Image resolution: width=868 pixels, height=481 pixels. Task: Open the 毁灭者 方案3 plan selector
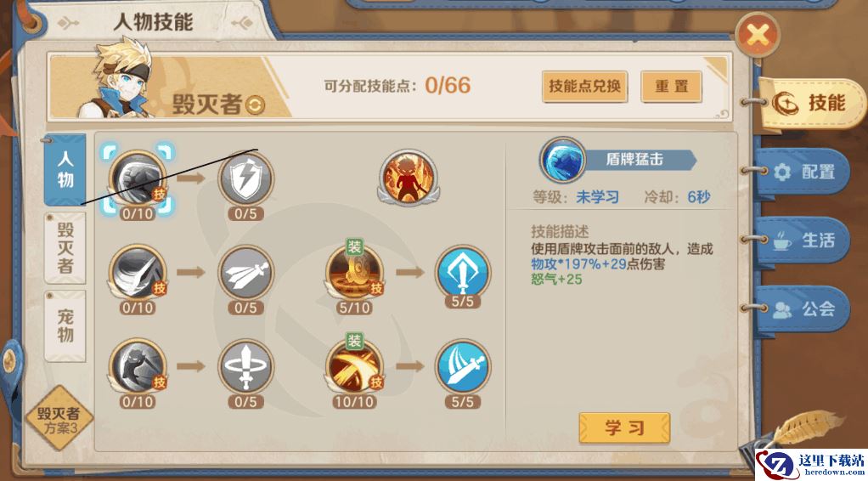[59, 419]
